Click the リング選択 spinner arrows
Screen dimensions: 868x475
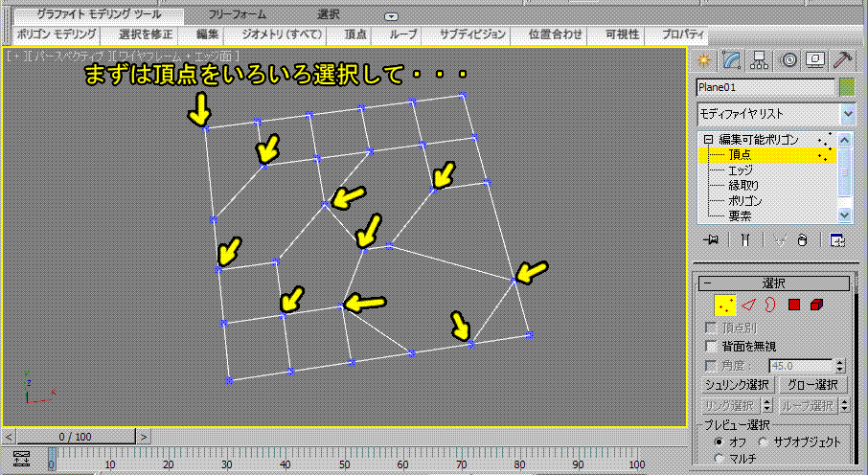[x=767, y=405]
